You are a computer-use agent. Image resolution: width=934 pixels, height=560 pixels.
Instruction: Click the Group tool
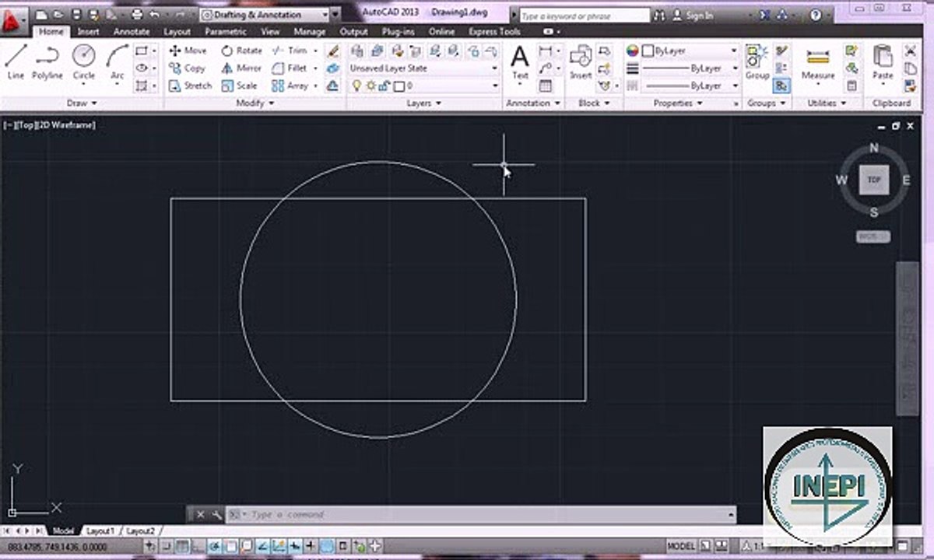click(757, 62)
